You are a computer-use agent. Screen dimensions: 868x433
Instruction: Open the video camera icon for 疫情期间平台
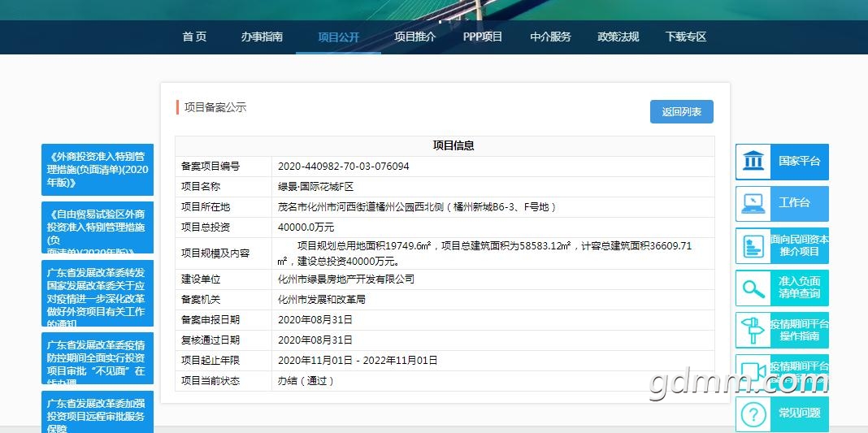[753, 372]
